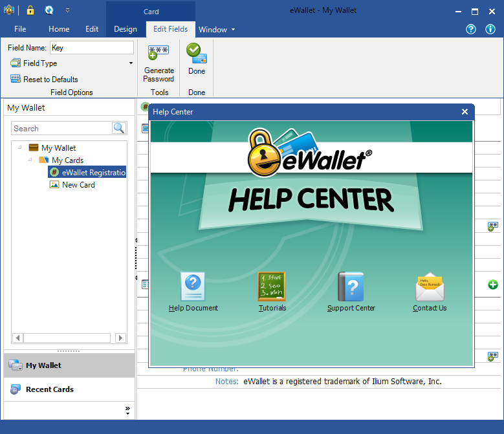Click in the wallet Search box
The width and height of the screenshot is (504, 434).
pyautogui.click(x=61, y=128)
